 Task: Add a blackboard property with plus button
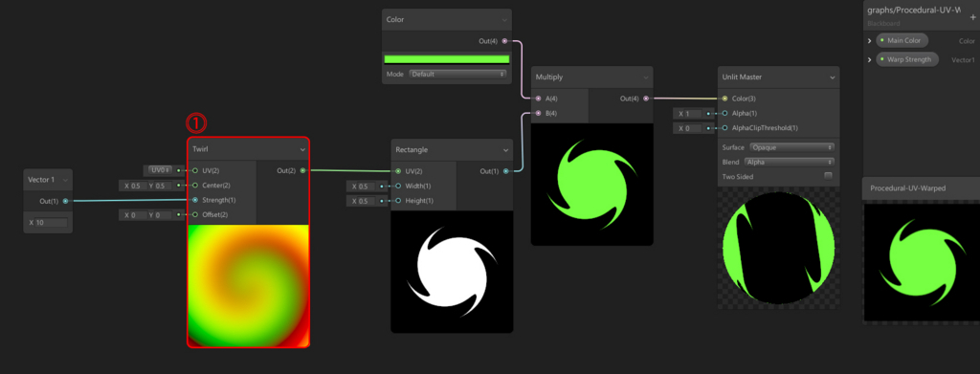972,17
